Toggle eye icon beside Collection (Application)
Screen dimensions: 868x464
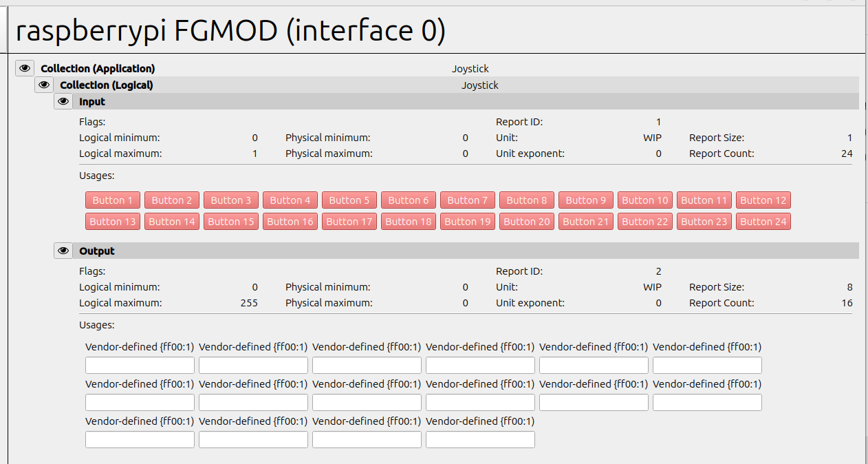coord(25,68)
